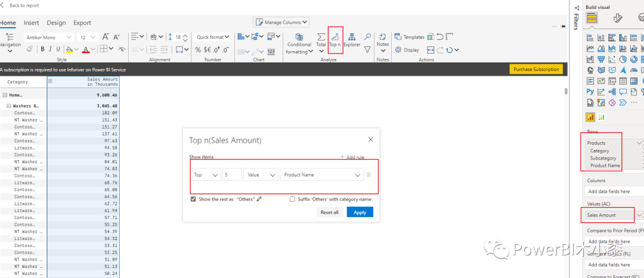The image size is (644, 278).
Task: Click the pin icon at ribbon right
Action: pos(563,26)
